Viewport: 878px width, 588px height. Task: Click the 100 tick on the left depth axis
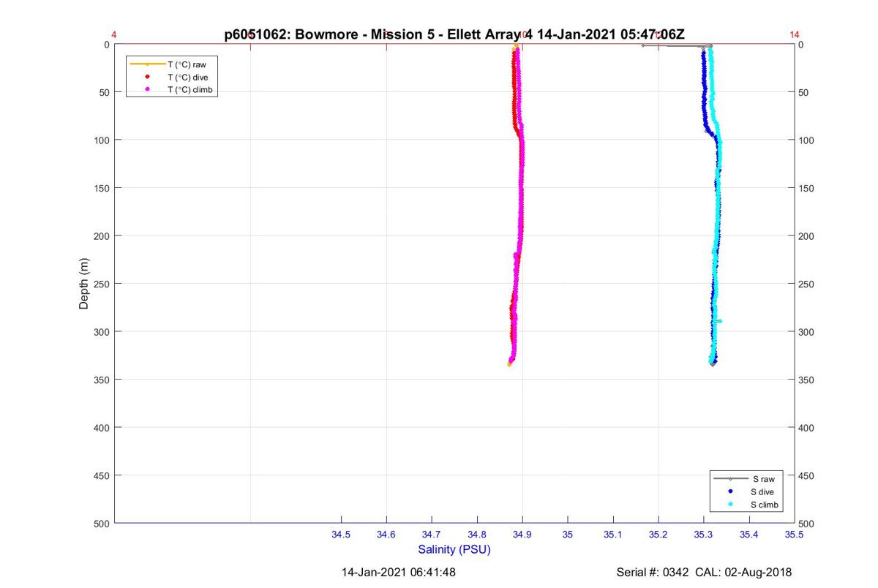point(101,140)
